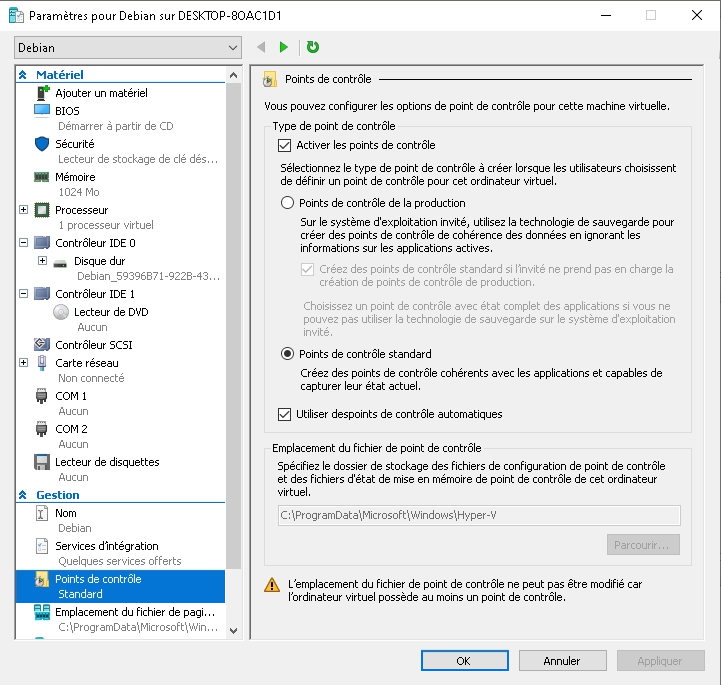Select Points de contrôle de la production
The width and height of the screenshot is (721, 685).
tap(288, 203)
